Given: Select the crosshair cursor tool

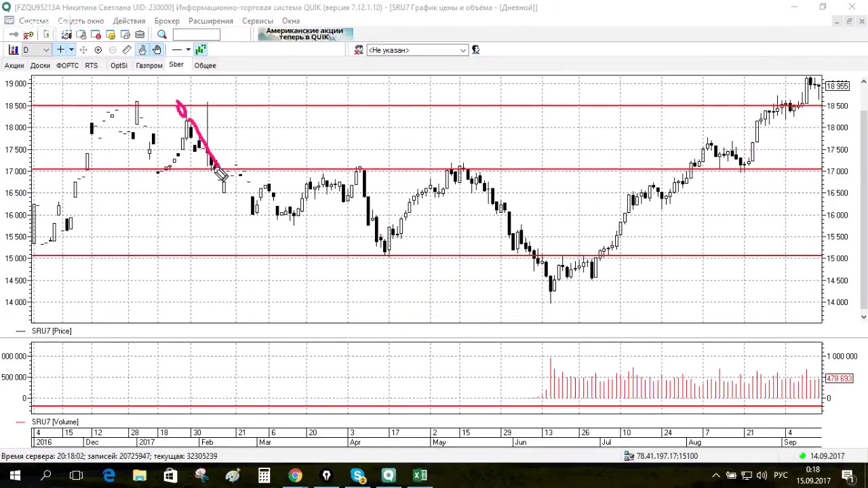Looking at the screenshot, I should pyautogui.click(x=60, y=49).
